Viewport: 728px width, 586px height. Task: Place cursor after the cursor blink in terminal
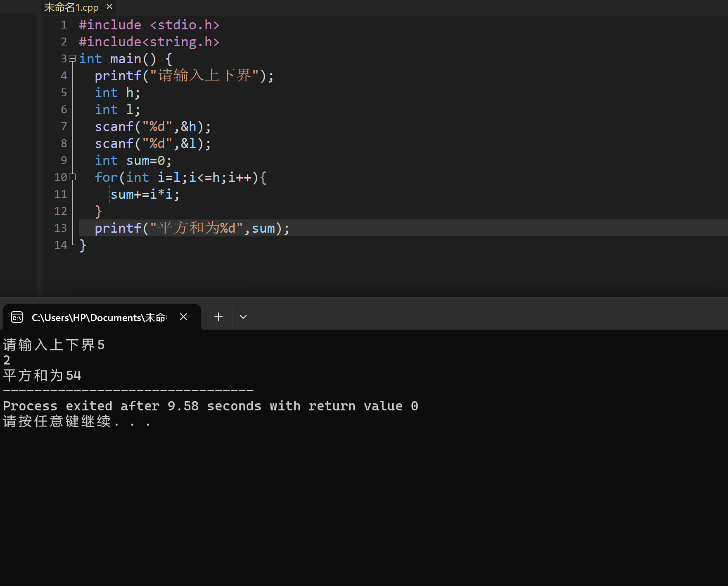point(161,421)
